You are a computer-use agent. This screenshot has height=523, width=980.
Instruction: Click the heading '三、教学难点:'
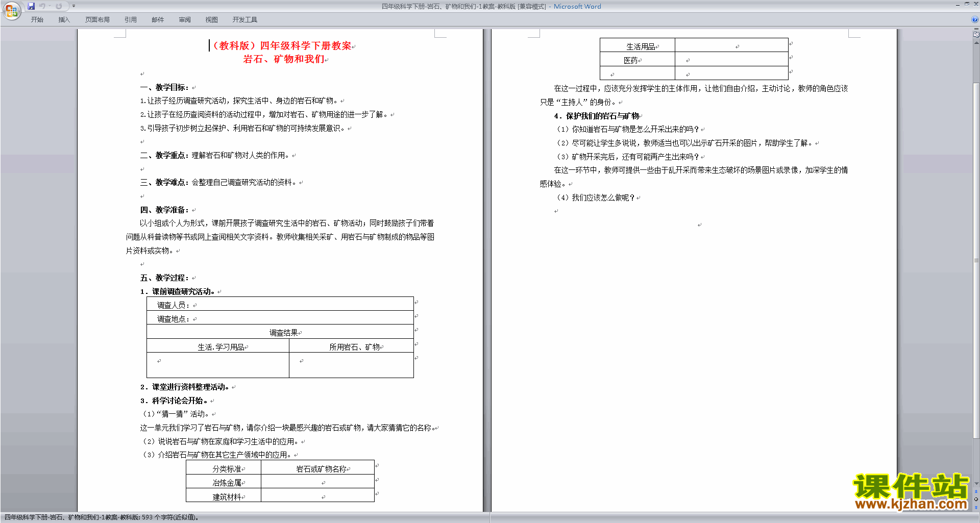click(165, 182)
